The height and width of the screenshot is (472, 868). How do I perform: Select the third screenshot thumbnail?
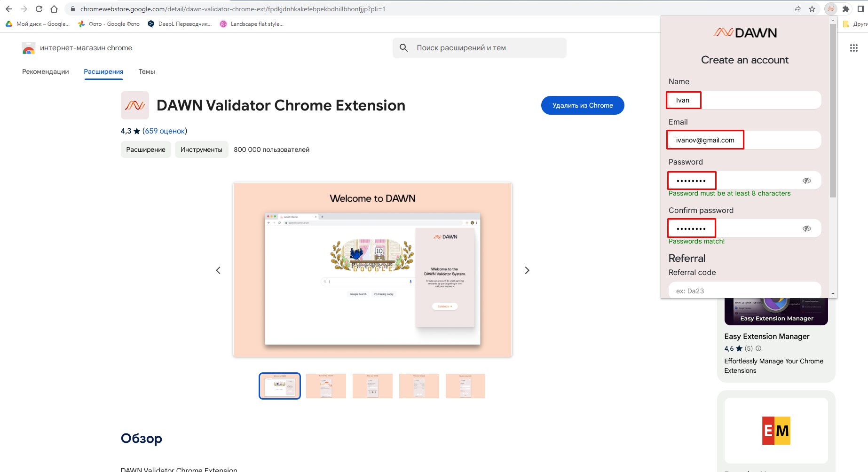[x=372, y=386]
